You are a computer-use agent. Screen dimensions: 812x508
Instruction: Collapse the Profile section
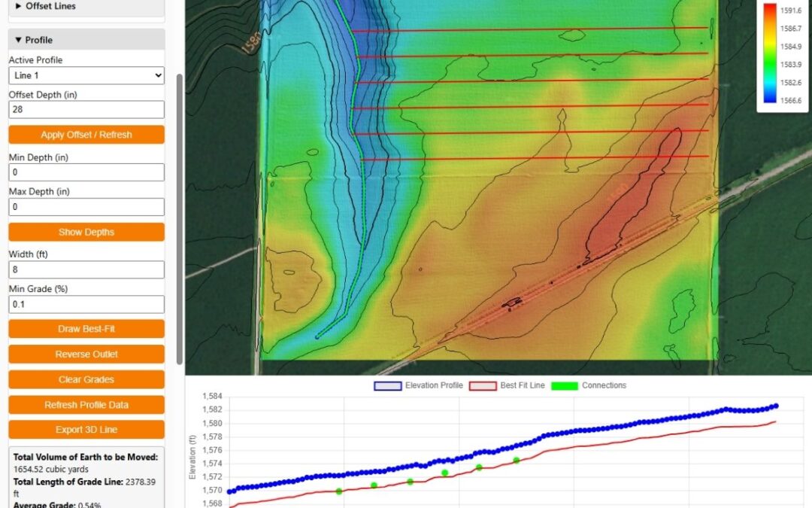(34, 40)
